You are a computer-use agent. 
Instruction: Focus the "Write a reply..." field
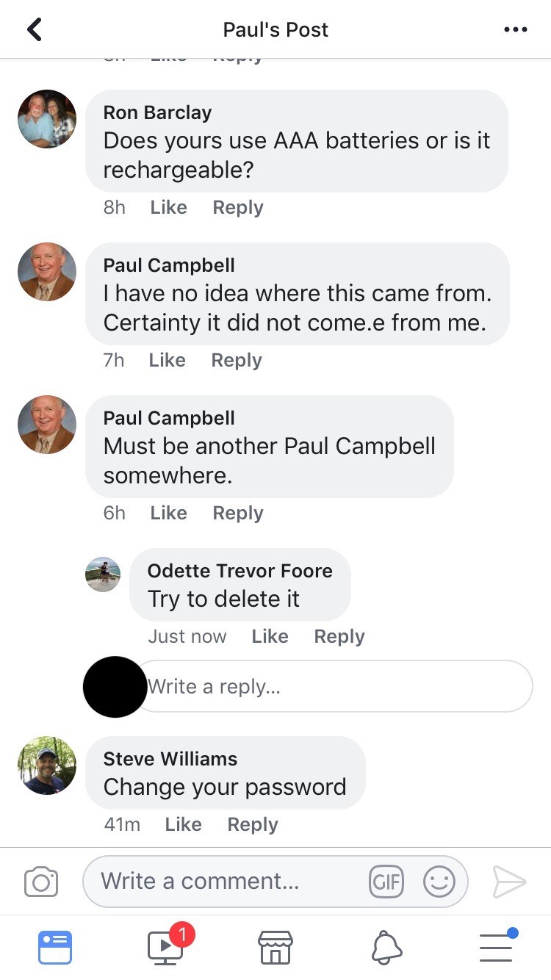coord(334,687)
